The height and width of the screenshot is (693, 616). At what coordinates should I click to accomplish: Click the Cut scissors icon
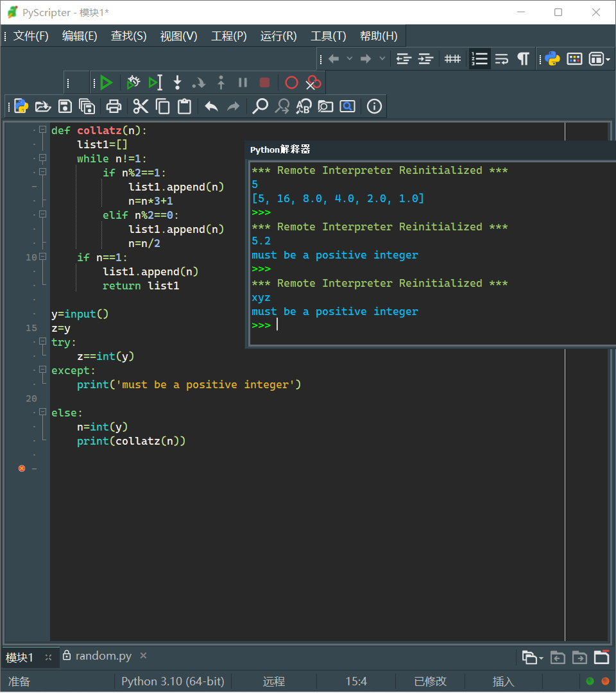point(141,107)
